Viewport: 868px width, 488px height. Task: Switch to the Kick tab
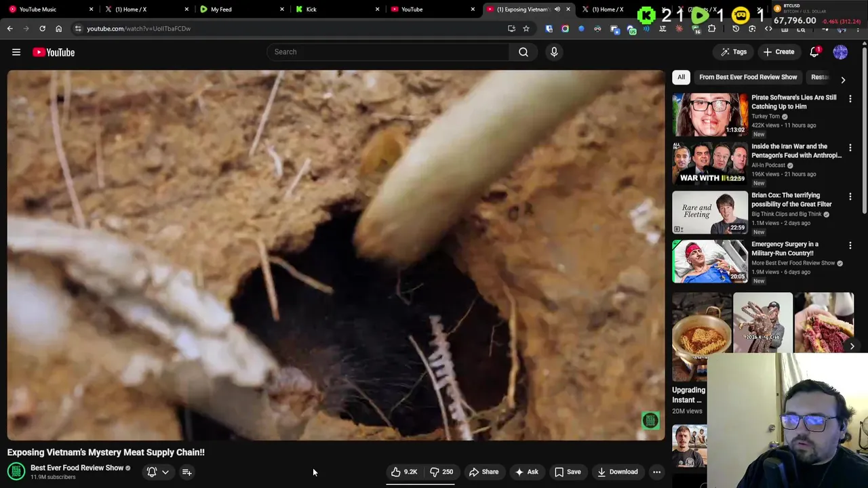336,9
